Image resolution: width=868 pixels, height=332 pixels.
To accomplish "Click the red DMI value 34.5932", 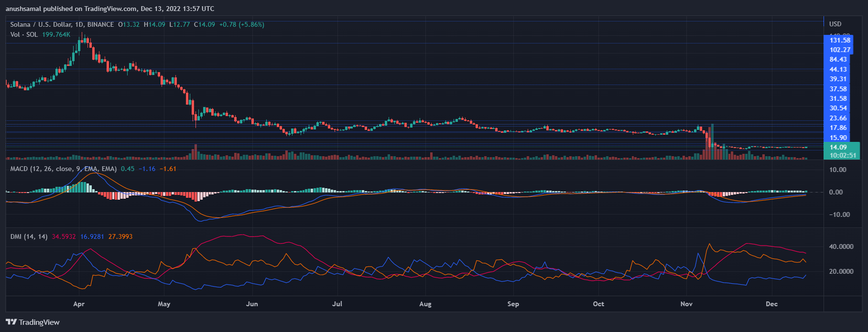I will pyautogui.click(x=64, y=236).
